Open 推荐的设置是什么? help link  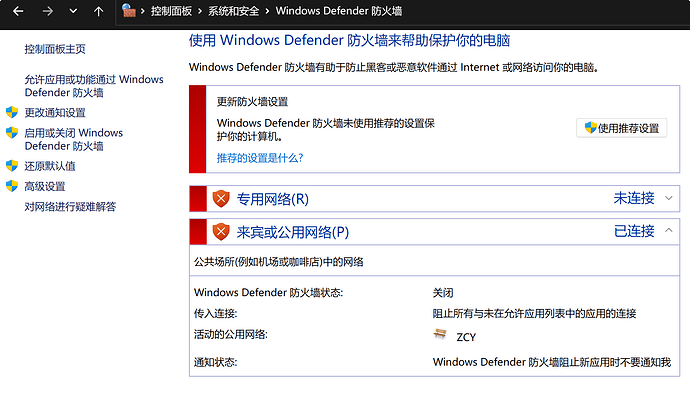(260, 158)
